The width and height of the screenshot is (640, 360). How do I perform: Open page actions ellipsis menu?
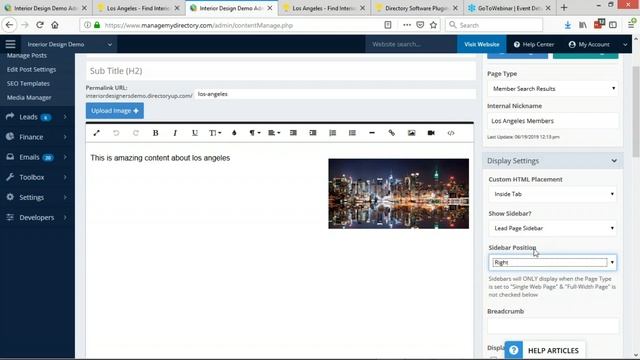point(407,25)
